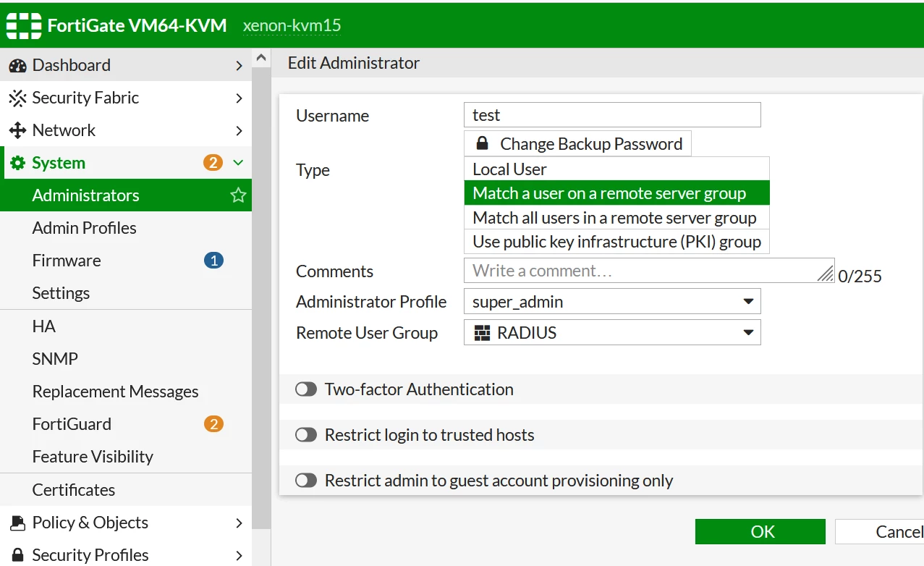The width and height of the screenshot is (924, 566).
Task: Collapse the System menu chevron
Action: (238, 163)
